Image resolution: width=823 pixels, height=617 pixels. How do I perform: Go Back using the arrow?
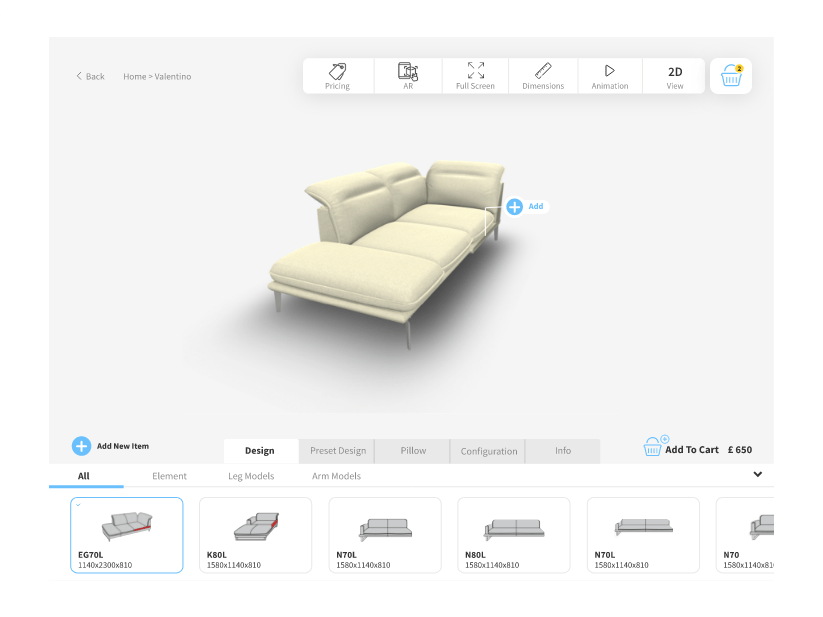[81, 77]
